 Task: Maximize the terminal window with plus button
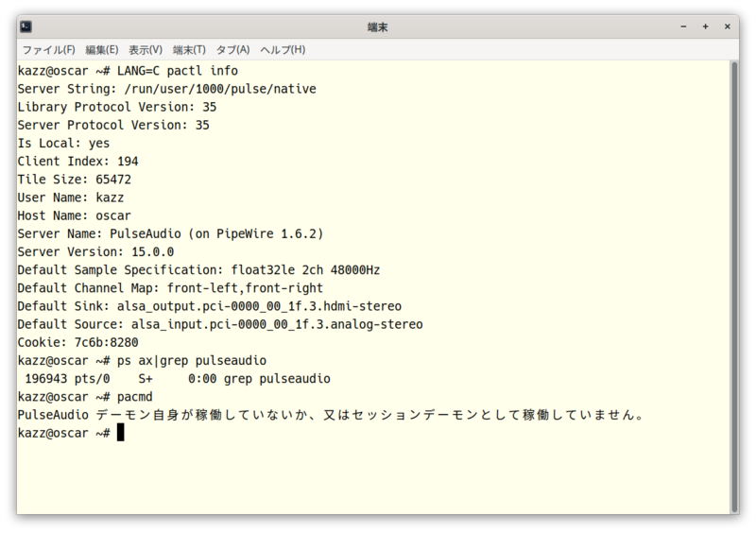[x=705, y=26]
